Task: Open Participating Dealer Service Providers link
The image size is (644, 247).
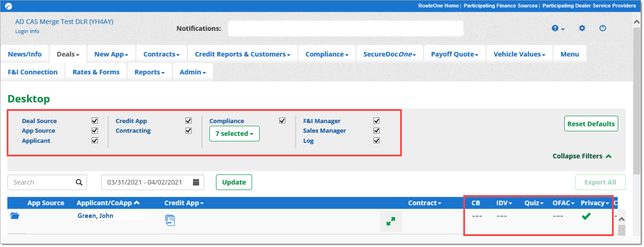Action: (x=589, y=6)
